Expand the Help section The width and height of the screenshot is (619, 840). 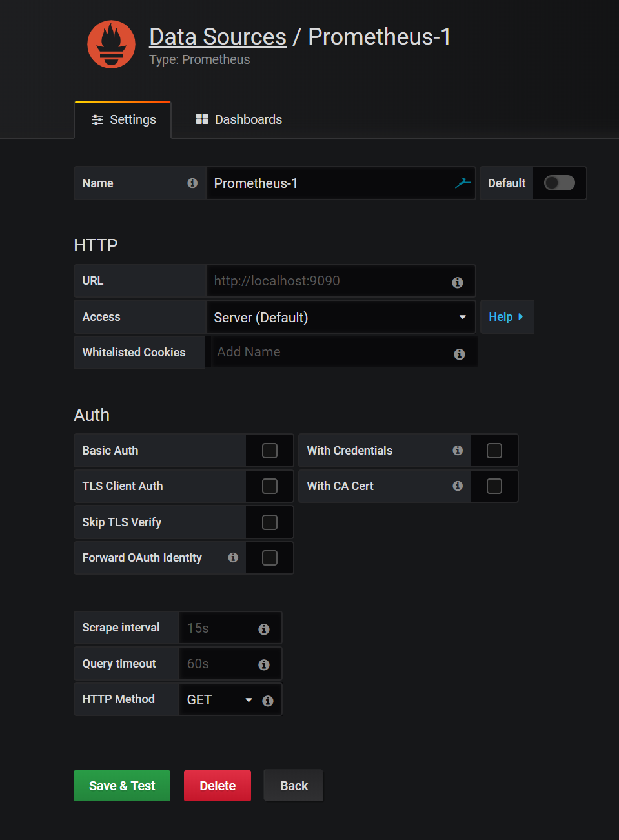pyautogui.click(x=505, y=317)
